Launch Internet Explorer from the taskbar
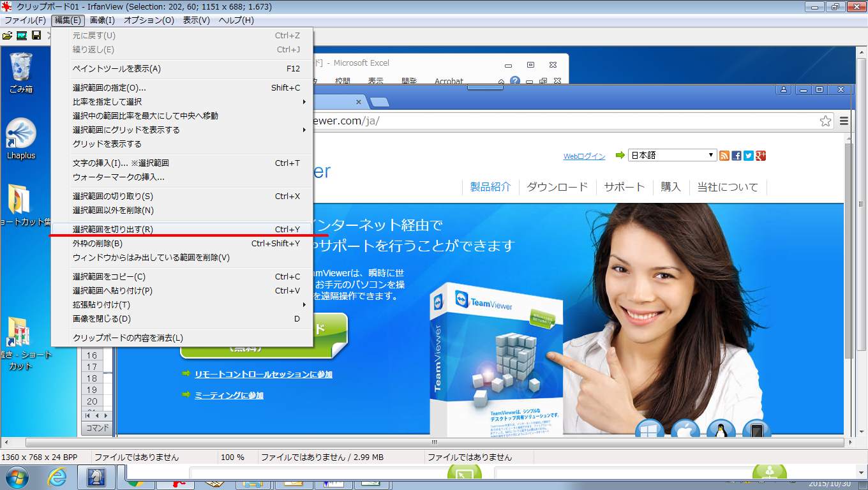 [57, 477]
